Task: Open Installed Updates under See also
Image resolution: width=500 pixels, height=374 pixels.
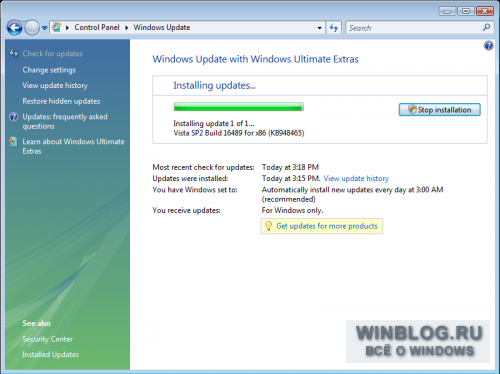Action: (x=50, y=354)
